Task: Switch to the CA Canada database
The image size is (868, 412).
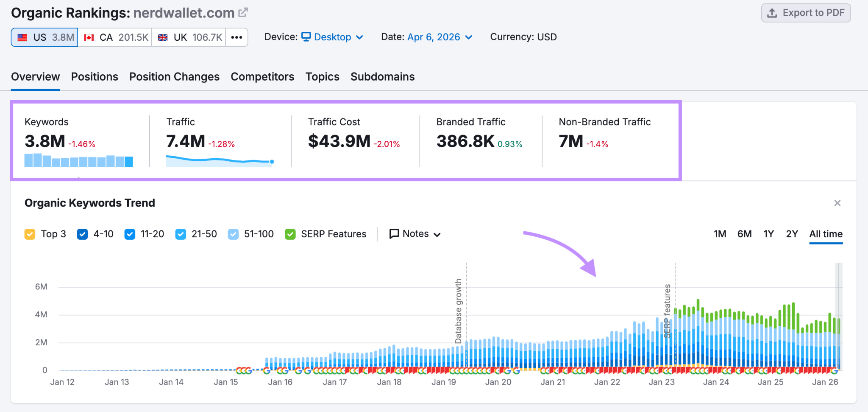Action: point(114,37)
